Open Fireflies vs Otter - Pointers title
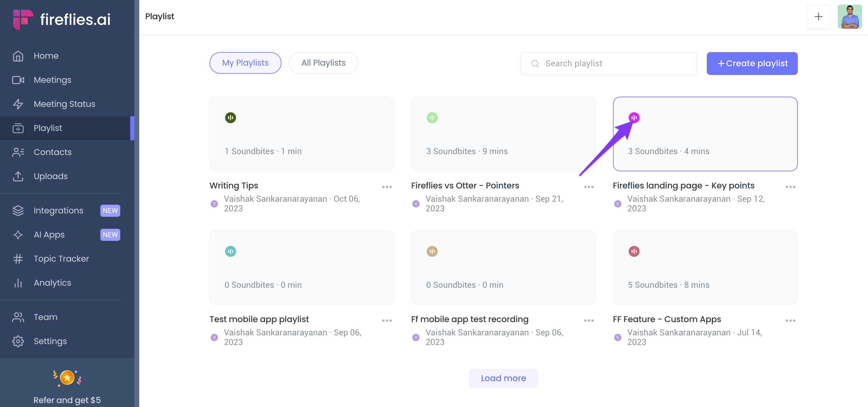 465,185
